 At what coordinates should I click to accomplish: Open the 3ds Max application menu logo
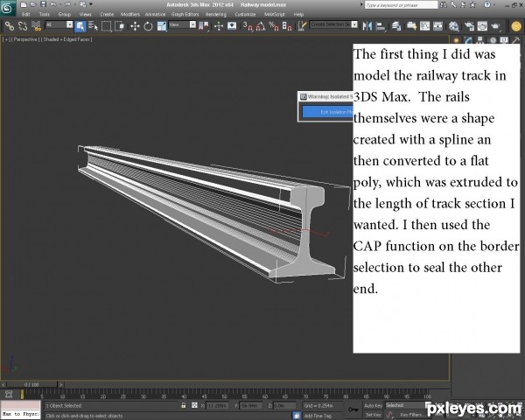point(7,8)
